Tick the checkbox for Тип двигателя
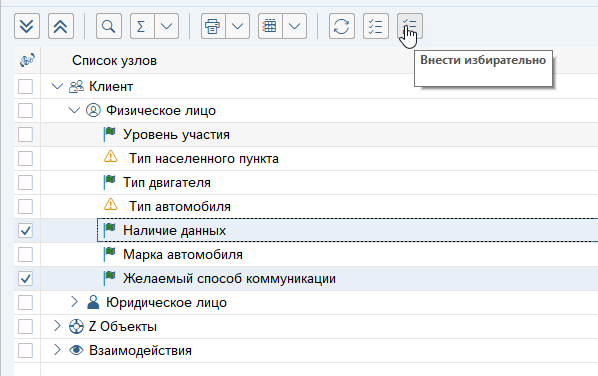This screenshot has width=598, height=376. (26, 183)
